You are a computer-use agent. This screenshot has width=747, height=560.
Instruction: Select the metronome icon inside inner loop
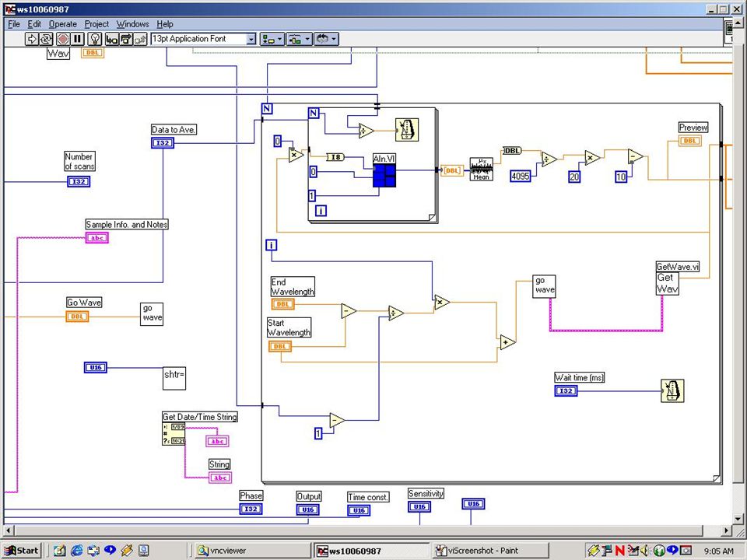(x=407, y=130)
